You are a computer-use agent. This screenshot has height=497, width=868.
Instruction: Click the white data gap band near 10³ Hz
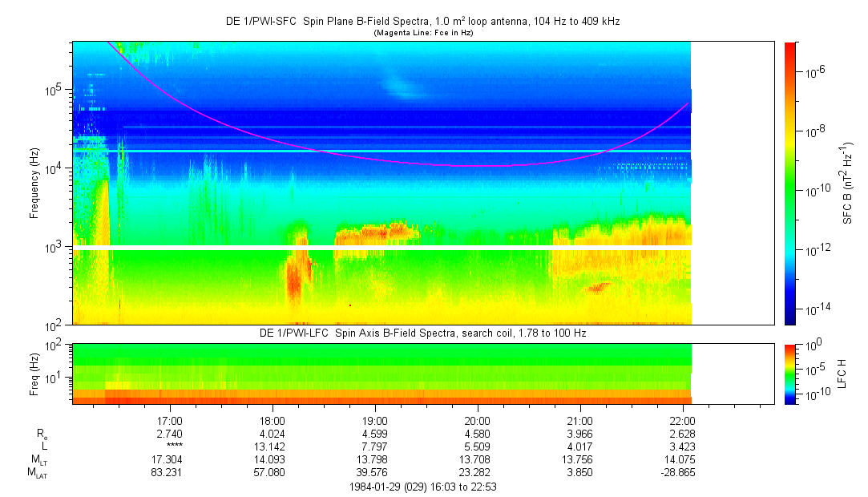(382, 247)
